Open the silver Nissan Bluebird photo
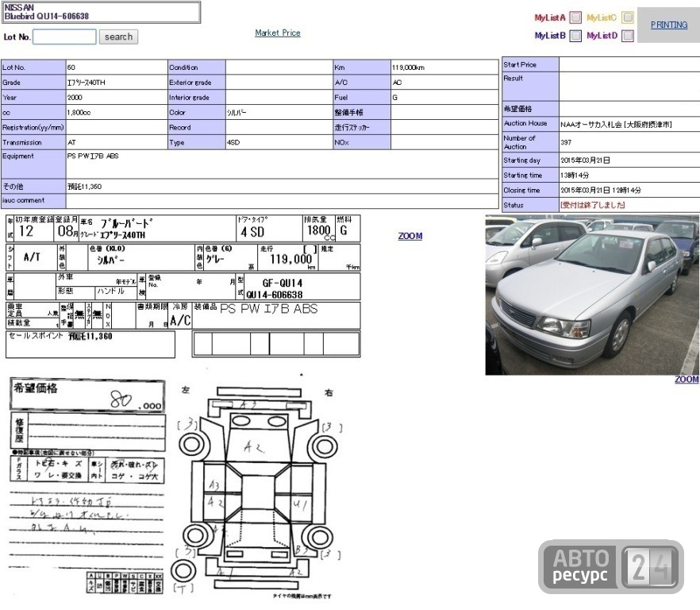Viewport: 700px width, 610px height. [592, 295]
